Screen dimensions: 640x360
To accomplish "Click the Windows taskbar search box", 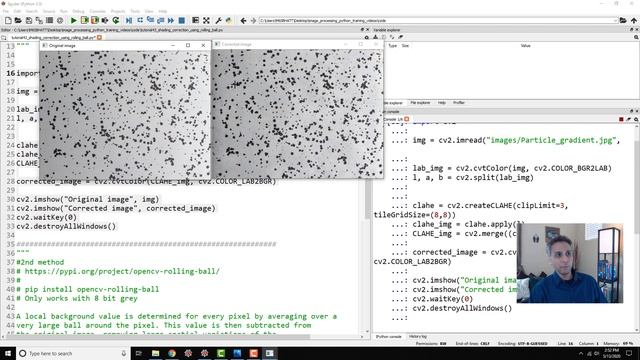I will point(73,353).
